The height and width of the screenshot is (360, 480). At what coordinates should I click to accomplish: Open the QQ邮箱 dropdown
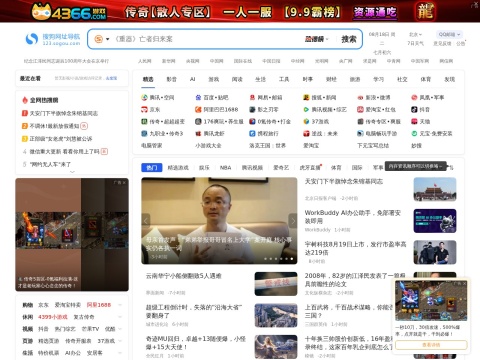pyautogui.click(x=449, y=34)
